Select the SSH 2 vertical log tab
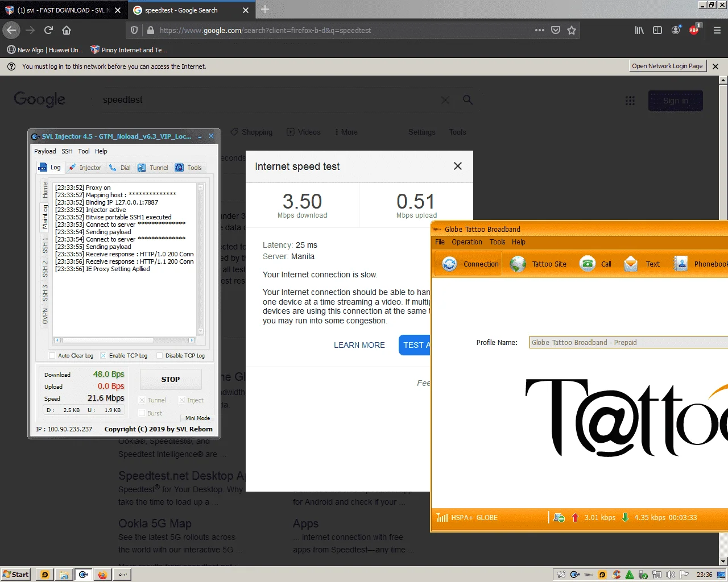 pos(45,269)
